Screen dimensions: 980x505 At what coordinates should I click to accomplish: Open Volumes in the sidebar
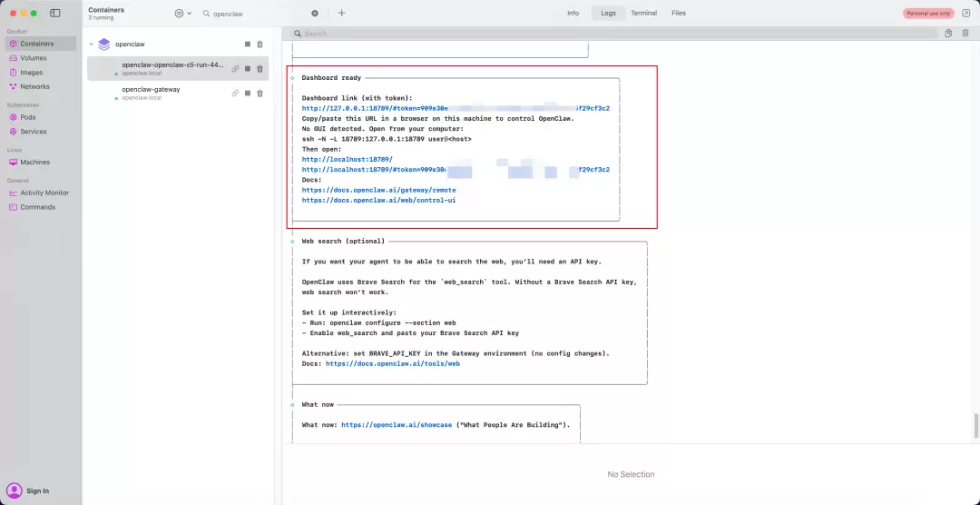coord(34,58)
